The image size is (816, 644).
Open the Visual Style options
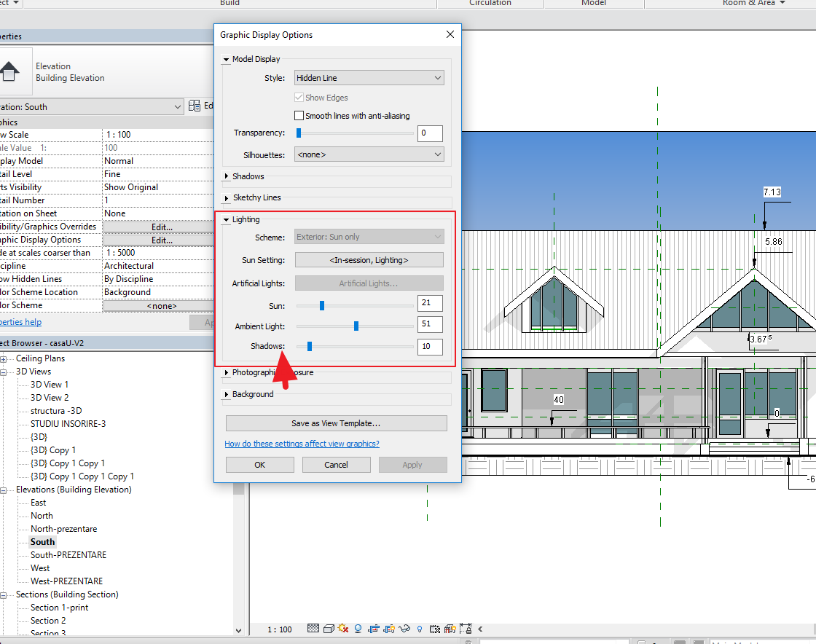click(329, 628)
